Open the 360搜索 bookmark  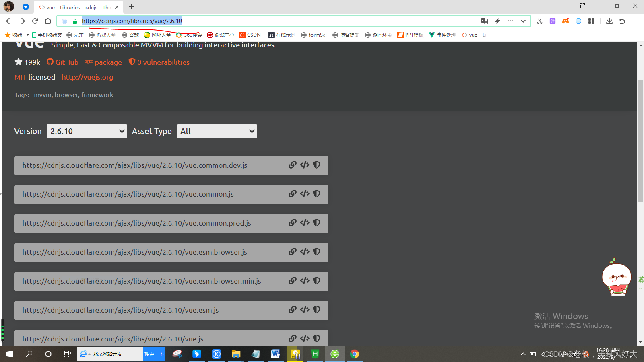tap(189, 35)
